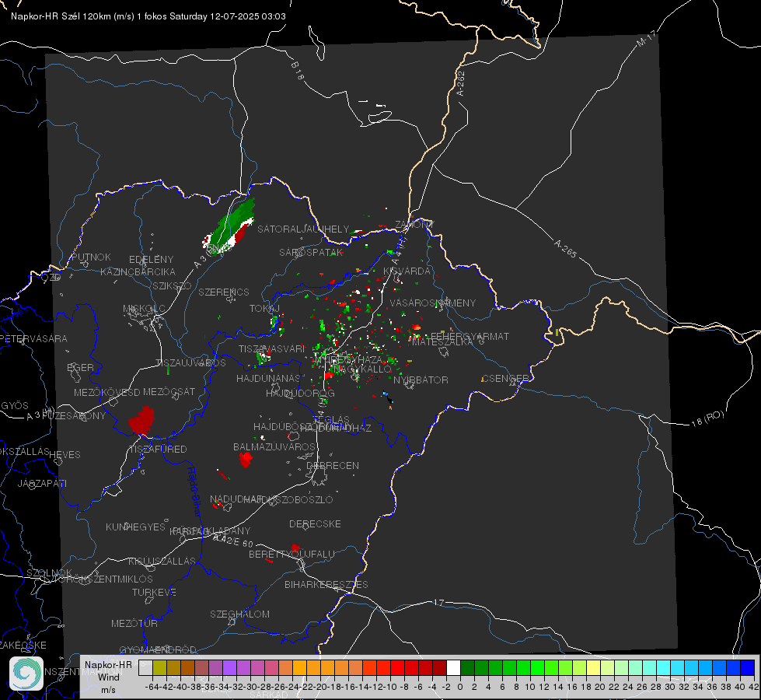Select the HEVES city label
761x700 pixels.
click(65, 455)
